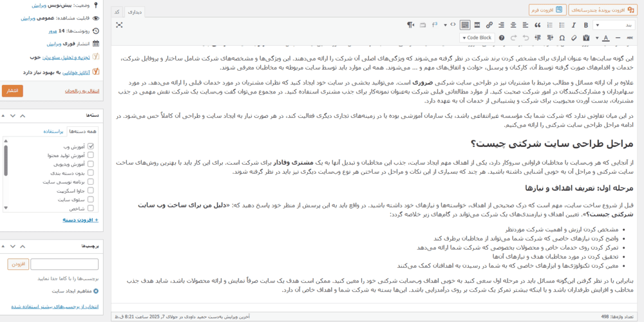
Task: Uncheck آموزش وب category
Action: click(x=91, y=146)
